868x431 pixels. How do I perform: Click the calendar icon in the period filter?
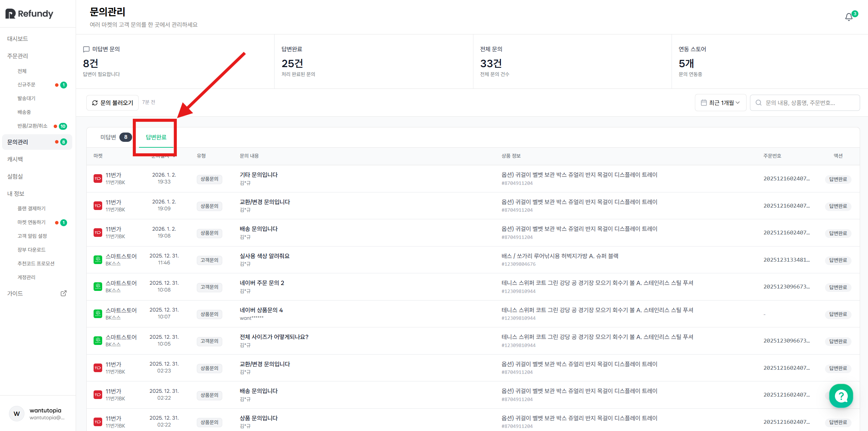704,103
